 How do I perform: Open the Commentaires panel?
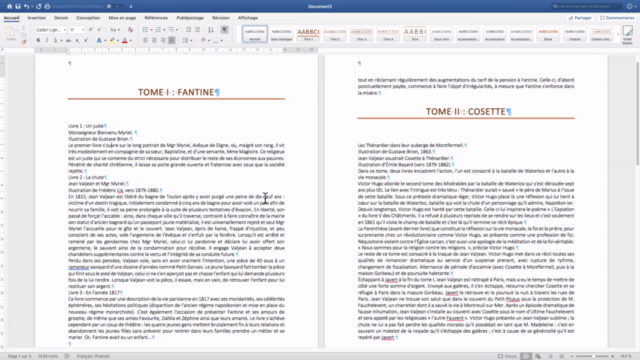click(x=617, y=18)
